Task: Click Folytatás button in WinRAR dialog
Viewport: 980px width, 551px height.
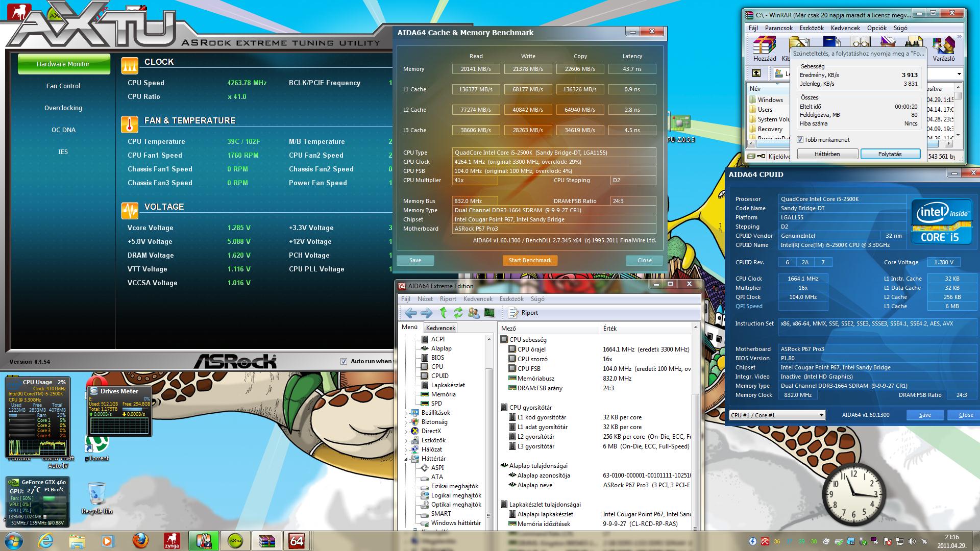Action: pos(890,154)
